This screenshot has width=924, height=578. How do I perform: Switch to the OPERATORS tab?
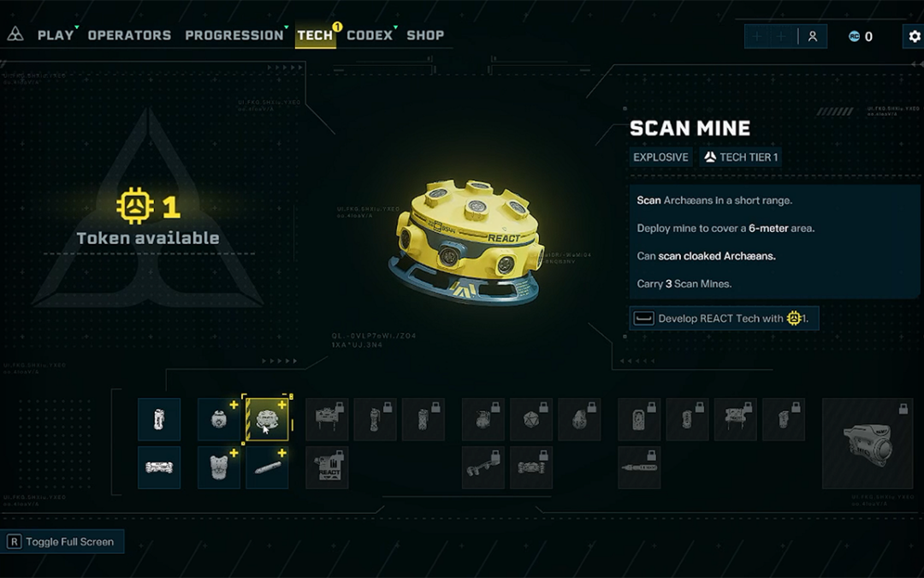tap(130, 35)
